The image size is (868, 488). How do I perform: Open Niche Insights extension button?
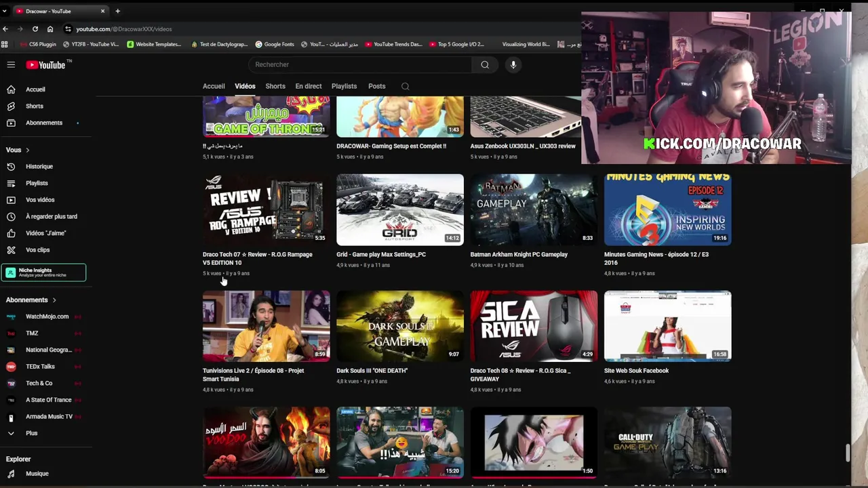tap(44, 272)
